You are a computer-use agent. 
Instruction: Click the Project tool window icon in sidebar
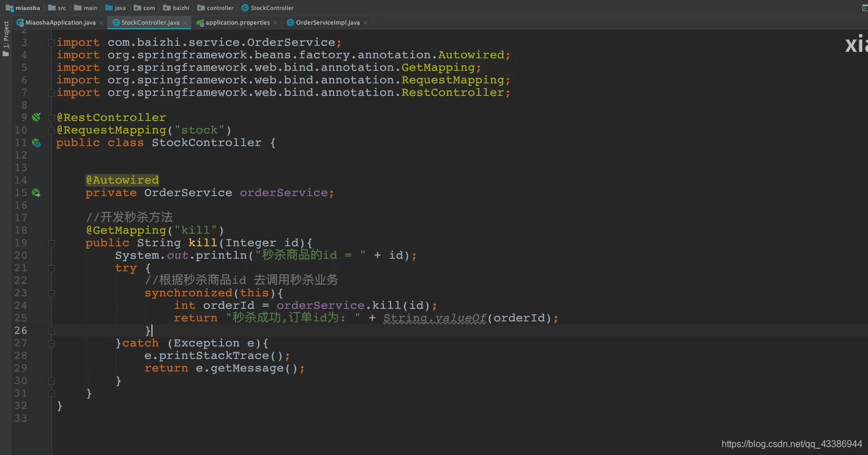(6, 54)
